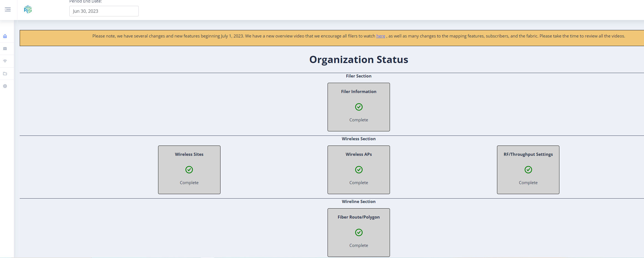Open the Fiber Route/Polygon card title

359,217
